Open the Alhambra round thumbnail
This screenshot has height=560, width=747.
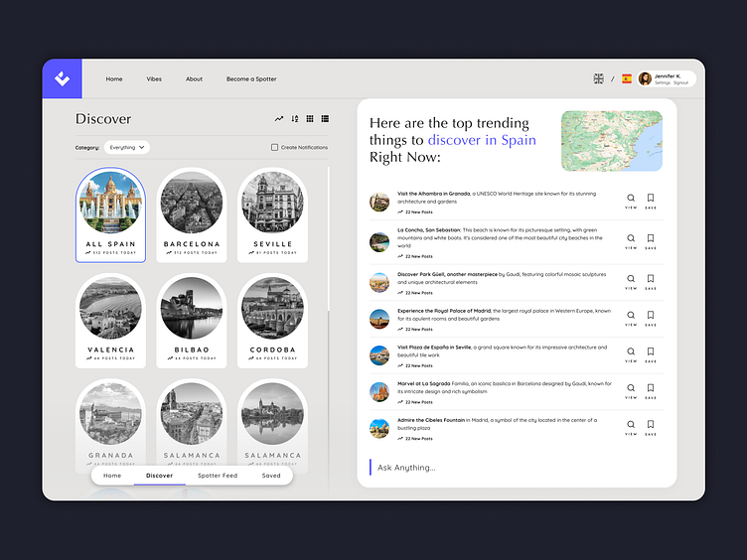pos(379,202)
